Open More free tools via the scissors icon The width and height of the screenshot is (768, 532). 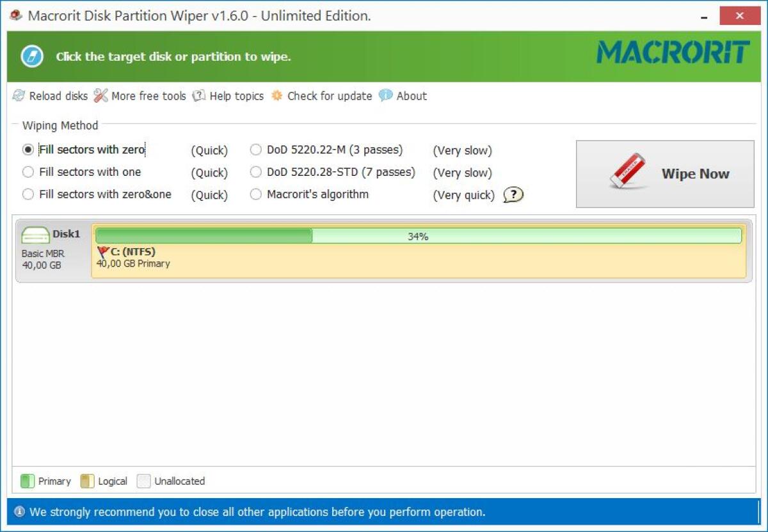click(100, 96)
